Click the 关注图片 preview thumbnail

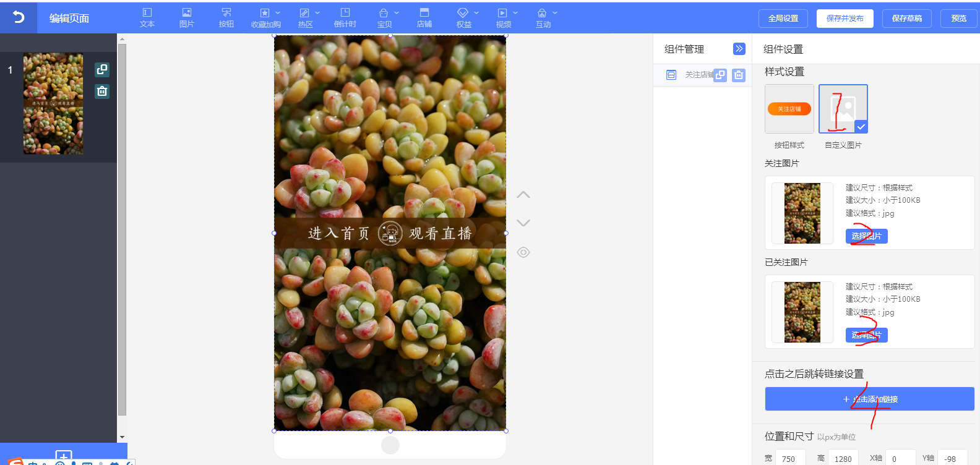click(802, 213)
